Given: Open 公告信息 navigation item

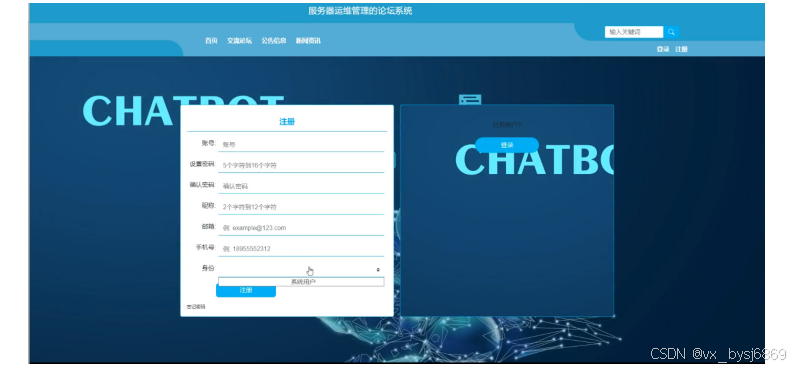Looking at the screenshot, I should click(274, 41).
